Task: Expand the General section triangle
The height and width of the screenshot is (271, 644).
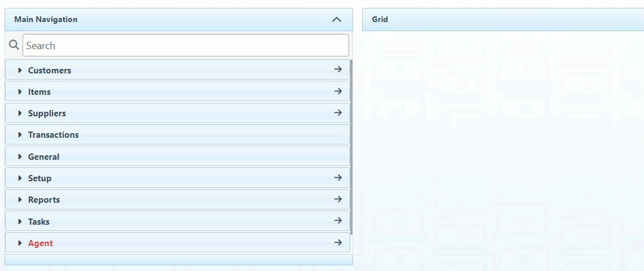Action: pyautogui.click(x=20, y=157)
